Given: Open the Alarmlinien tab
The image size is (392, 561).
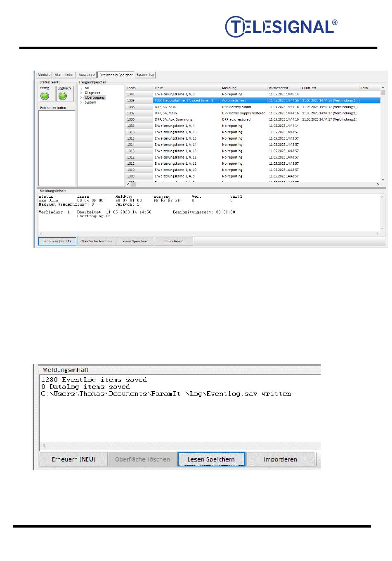Looking at the screenshot, I should point(65,75).
